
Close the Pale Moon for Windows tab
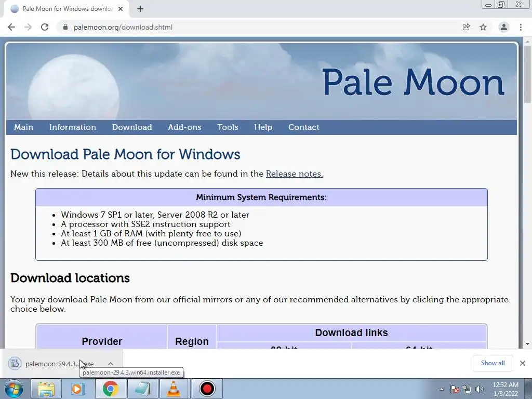pos(121,9)
